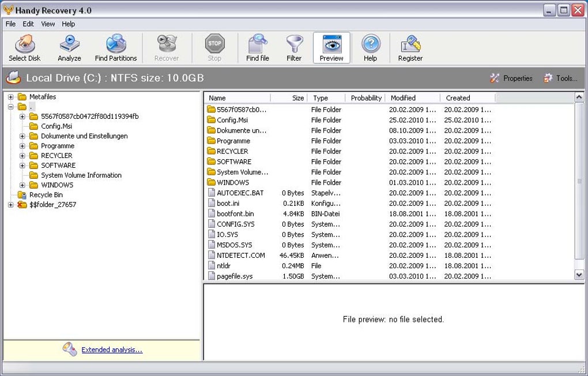
Task: Collapse the root drive node
Action: (x=10, y=107)
